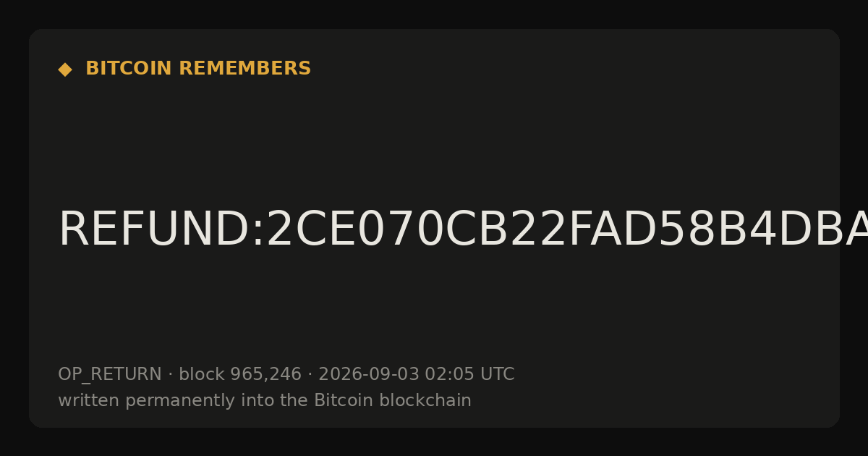Click the words Bitcoin blockchain in footer

tap(393, 400)
